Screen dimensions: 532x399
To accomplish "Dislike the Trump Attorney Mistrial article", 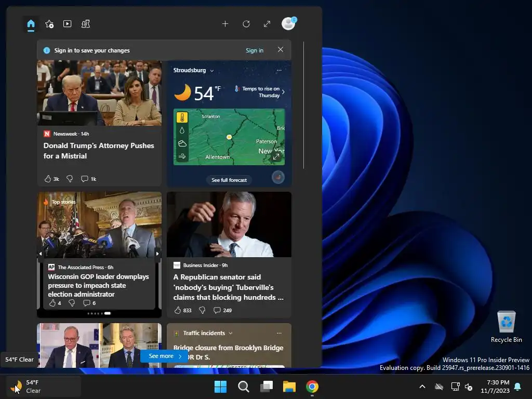I will (x=70, y=179).
